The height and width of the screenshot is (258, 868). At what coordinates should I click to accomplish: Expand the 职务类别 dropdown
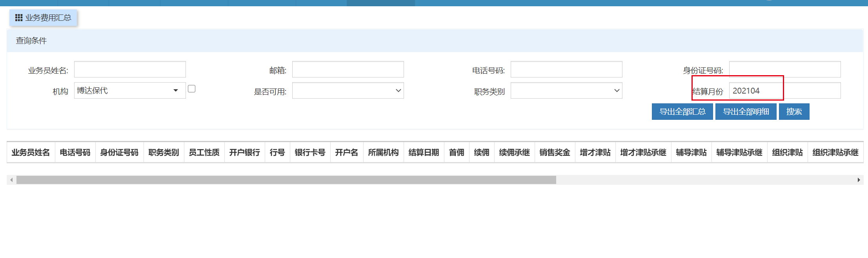tap(566, 90)
